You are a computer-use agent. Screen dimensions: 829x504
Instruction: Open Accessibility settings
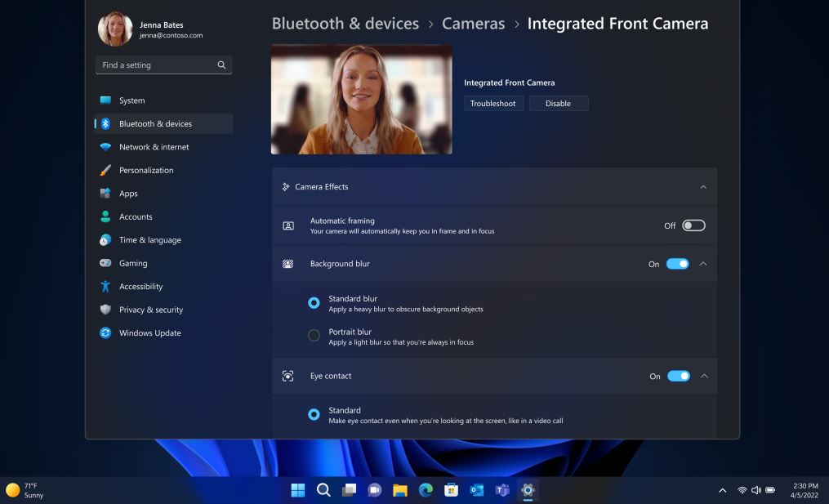[142, 286]
